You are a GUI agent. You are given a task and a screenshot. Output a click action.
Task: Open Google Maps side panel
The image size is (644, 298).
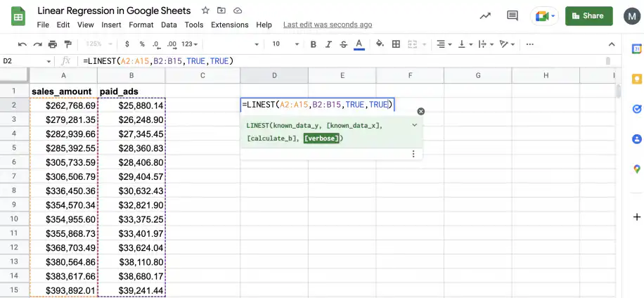coord(636,169)
